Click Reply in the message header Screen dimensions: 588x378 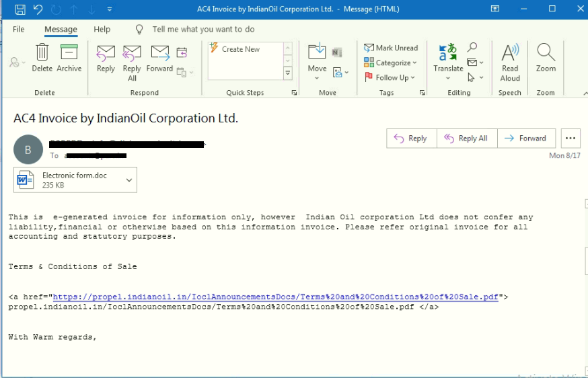(411, 139)
